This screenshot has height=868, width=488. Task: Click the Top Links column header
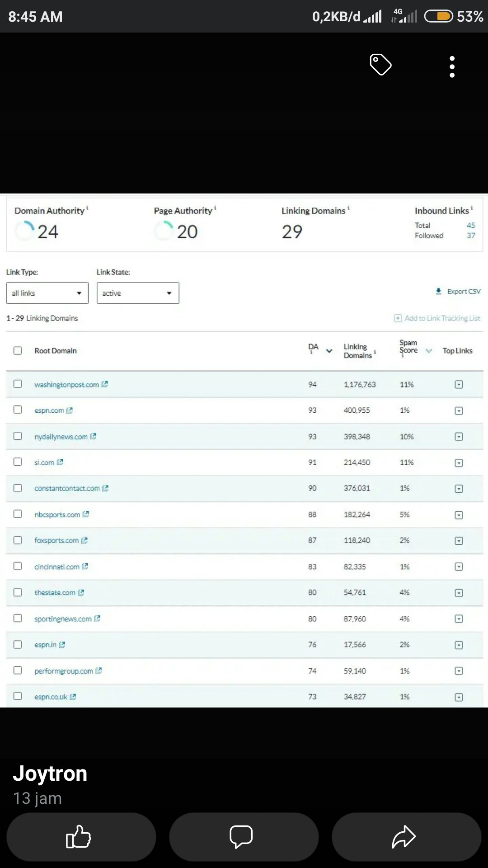coord(457,351)
